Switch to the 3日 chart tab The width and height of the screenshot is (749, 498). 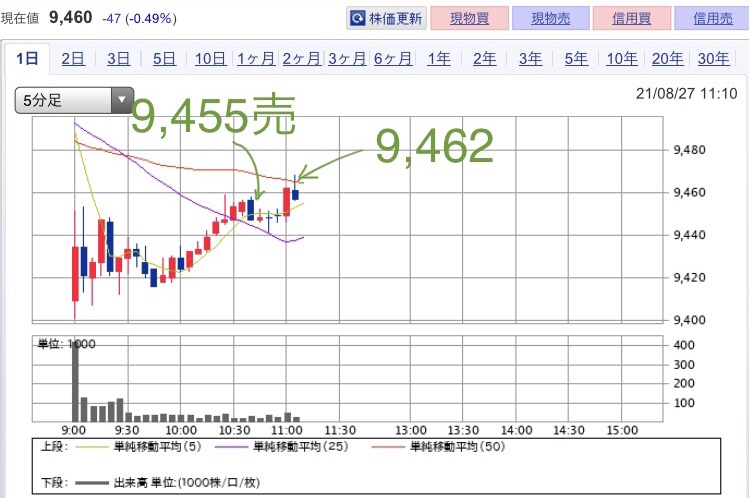[x=118, y=59]
